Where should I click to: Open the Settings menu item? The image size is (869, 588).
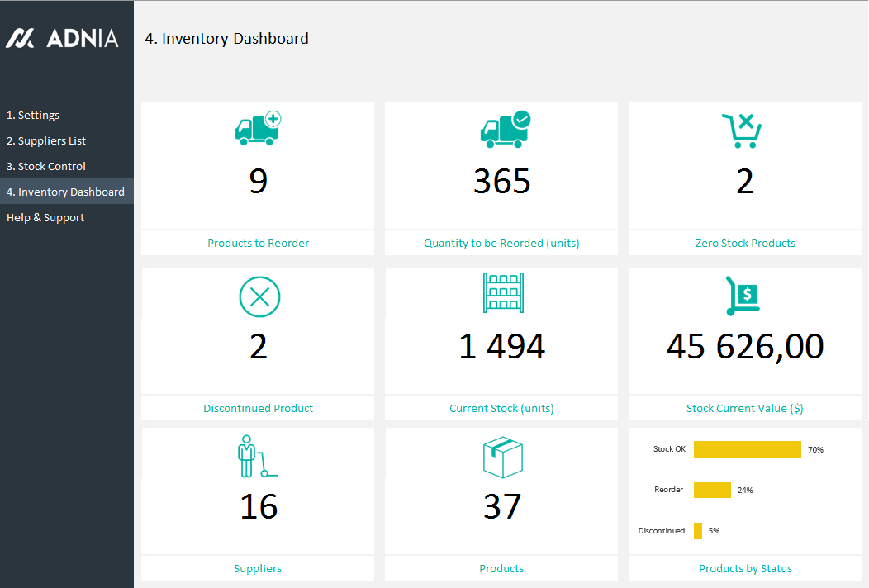pyautogui.click(x=33, y=116)
